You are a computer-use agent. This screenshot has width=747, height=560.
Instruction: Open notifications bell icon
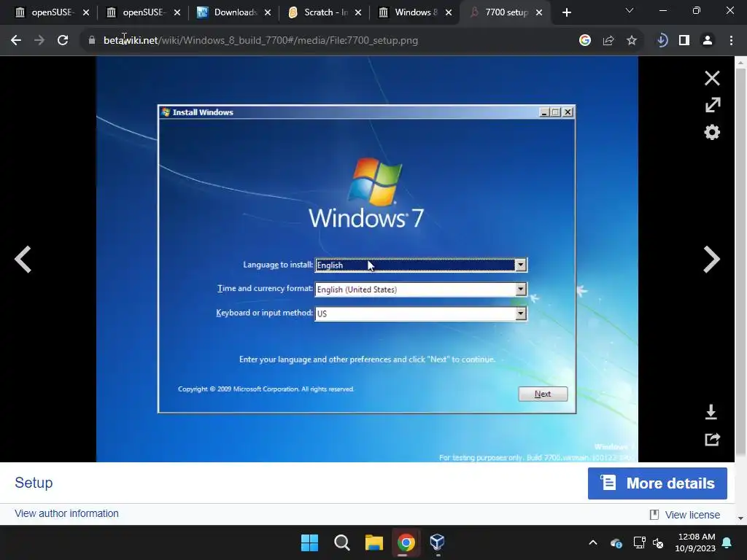point(727,542)
